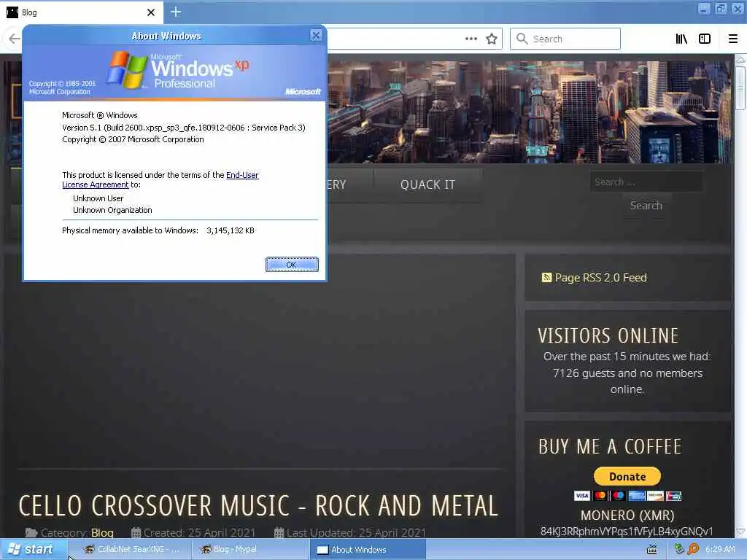Select the Blog browser tab

click(x=81, y=12)
